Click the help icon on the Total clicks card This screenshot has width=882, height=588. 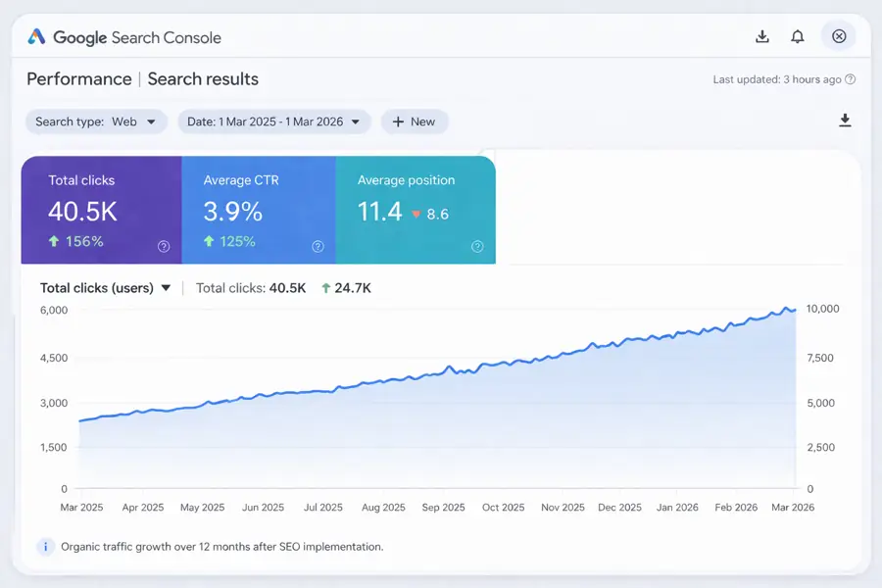(164, 247)
